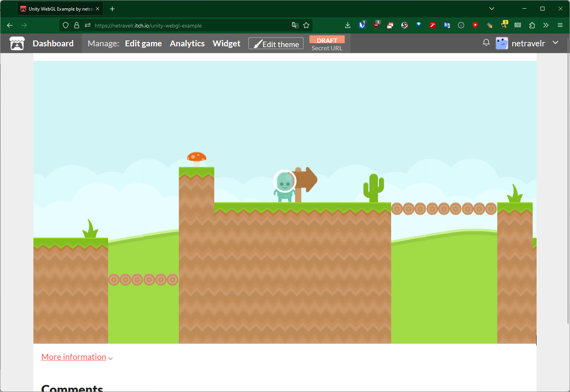Click the red magic wand extension icon
Image resolution: width=570 pixels, height=392 pixels.
point(433,25)
